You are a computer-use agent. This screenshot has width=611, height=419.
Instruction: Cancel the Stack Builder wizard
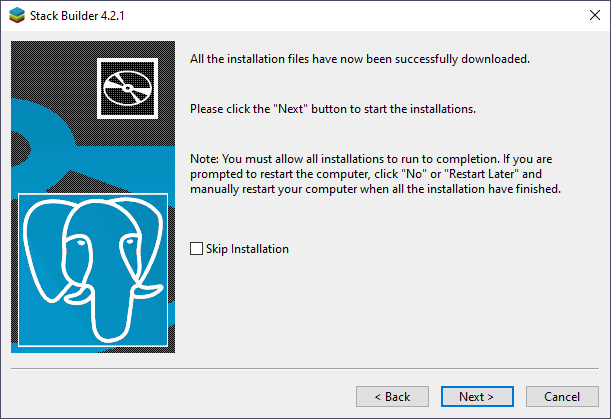(562, 396)
